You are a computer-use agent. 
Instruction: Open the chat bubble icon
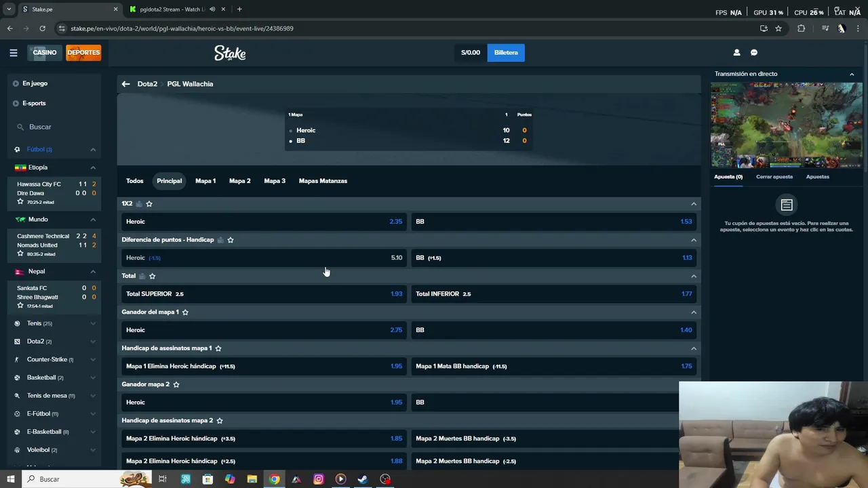tap(753, 52)
